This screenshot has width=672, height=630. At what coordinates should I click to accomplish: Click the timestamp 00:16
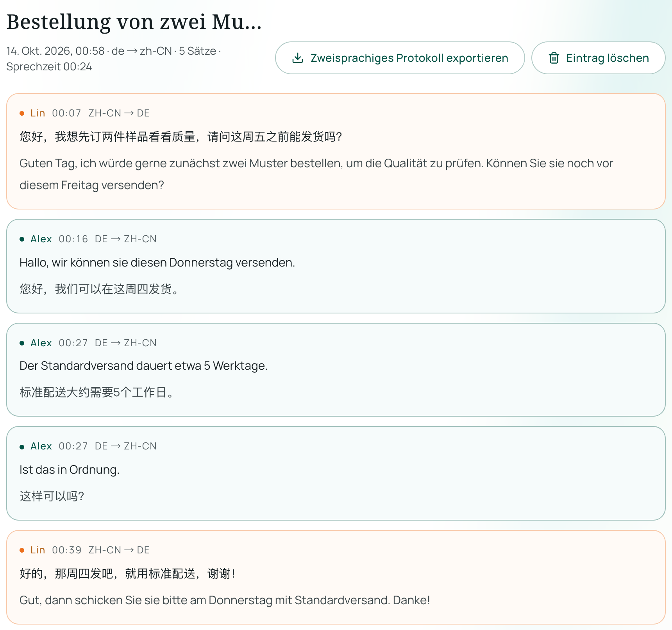tap(73, 239)
